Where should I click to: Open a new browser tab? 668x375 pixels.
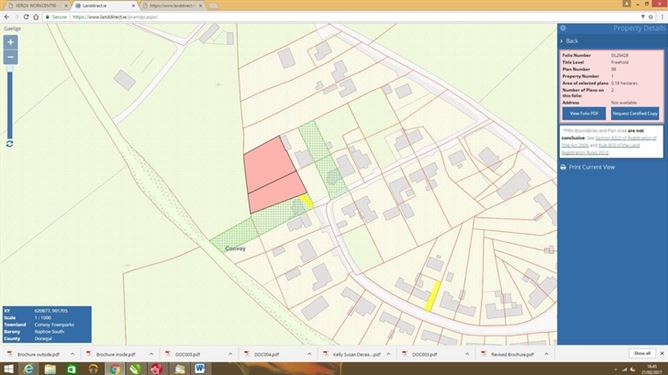click(x=213, y=6)
